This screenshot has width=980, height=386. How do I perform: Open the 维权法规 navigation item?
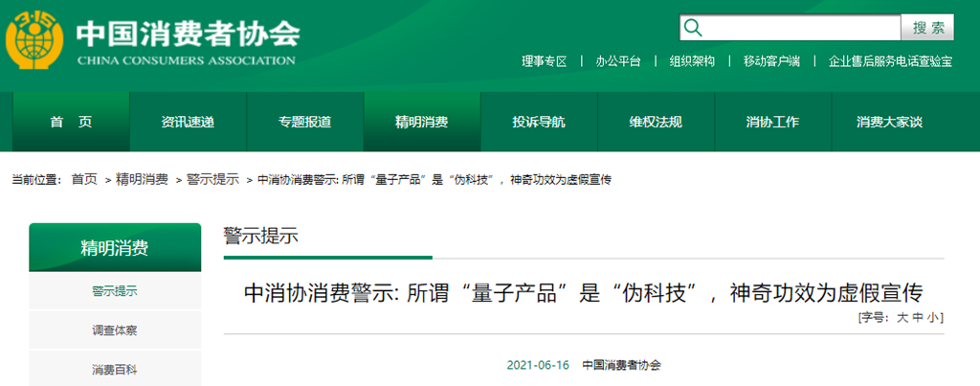click(656, 122)
